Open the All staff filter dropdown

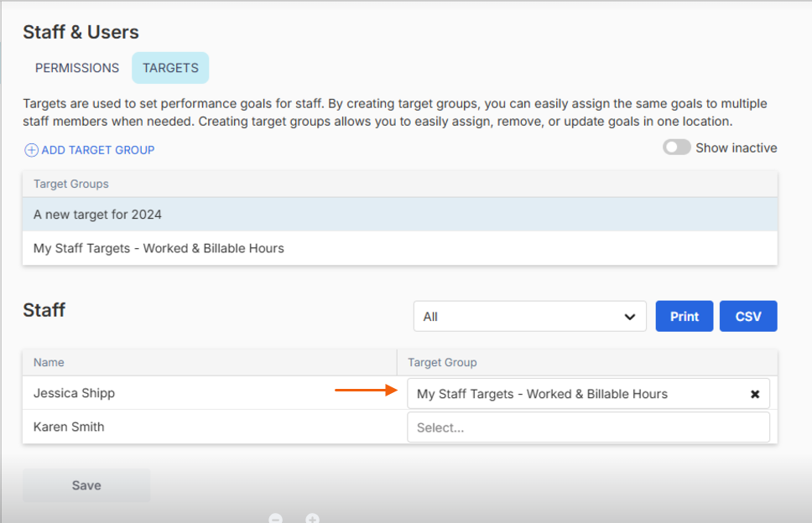pos(530,317)
